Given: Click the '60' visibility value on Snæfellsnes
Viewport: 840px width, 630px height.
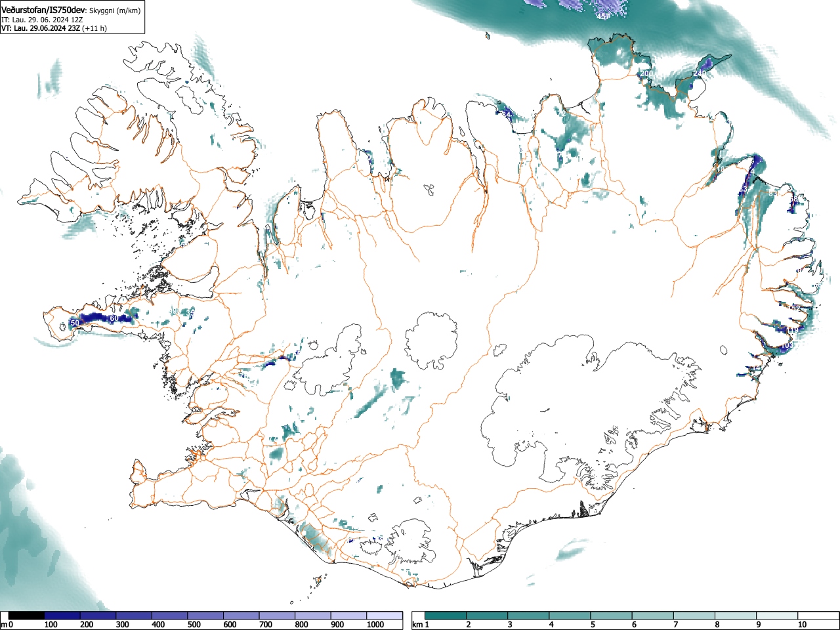Looking at the screenshot, I should pos(114,318).
